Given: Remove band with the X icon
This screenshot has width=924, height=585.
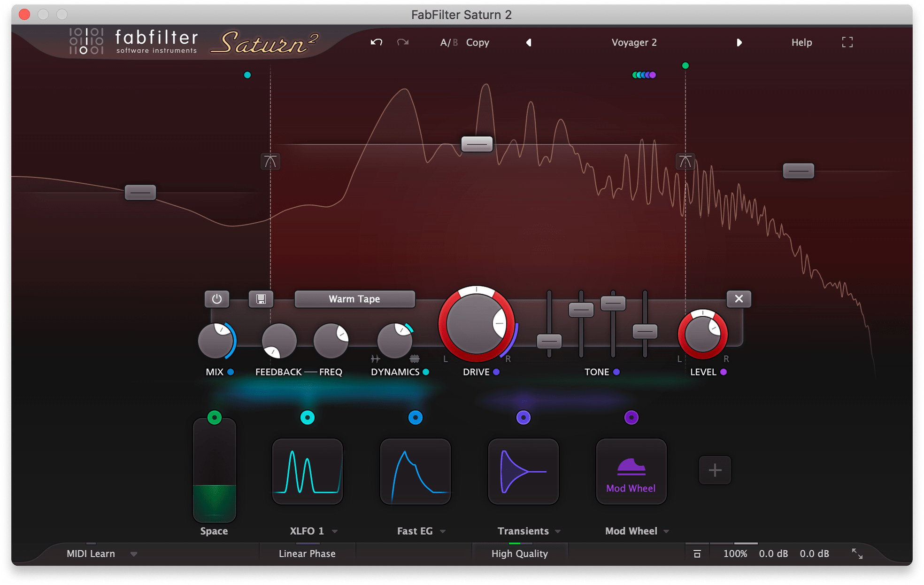Looking at the screenshot, I should (x=739, y=299).
